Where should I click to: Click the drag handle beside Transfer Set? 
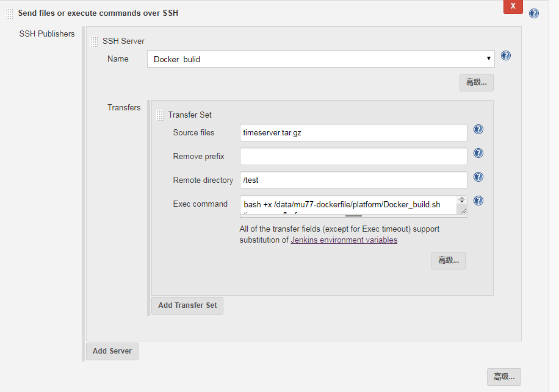click(160, 115)
